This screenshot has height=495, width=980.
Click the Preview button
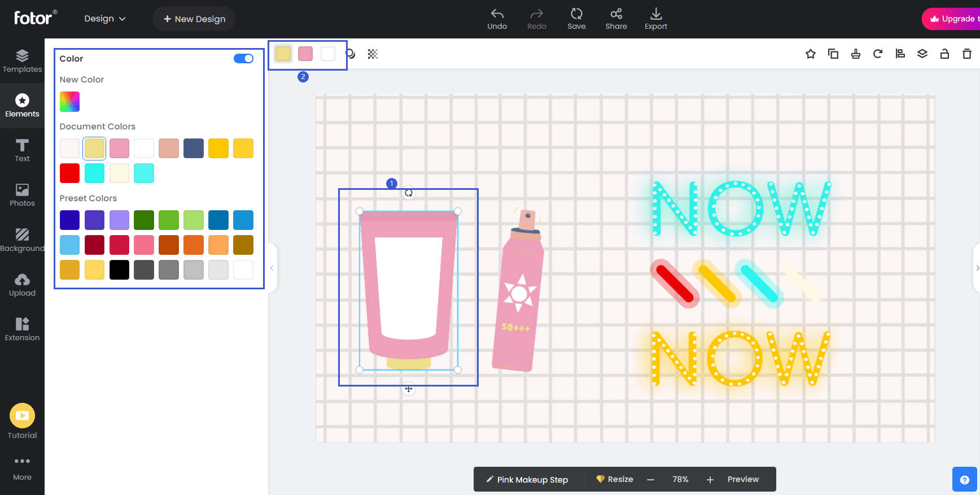point(743,479)
